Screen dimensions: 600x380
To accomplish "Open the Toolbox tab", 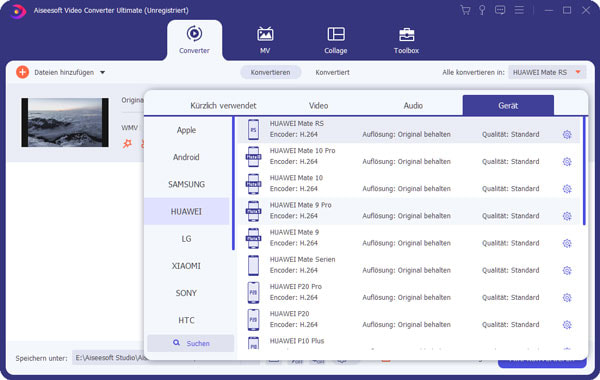I will coord(406,40).
